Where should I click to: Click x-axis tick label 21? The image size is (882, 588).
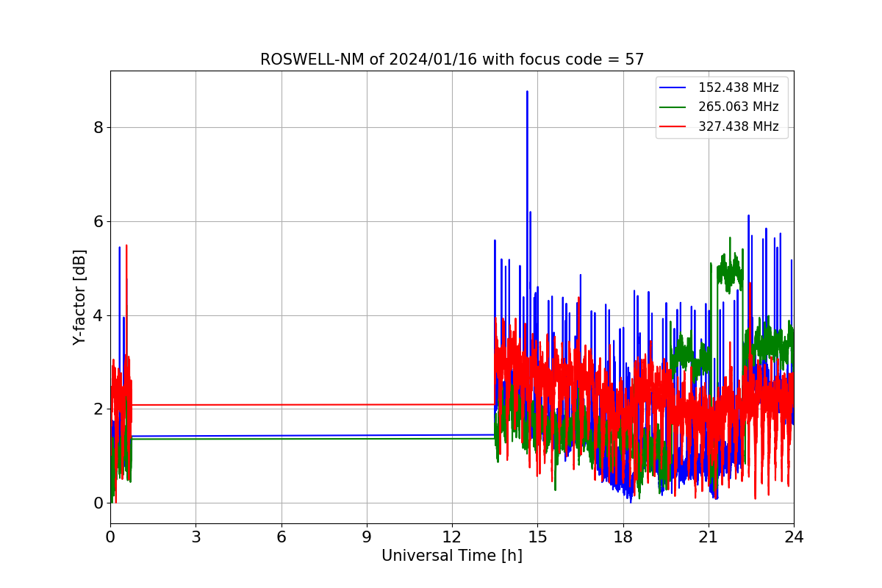click(x=709, y=537)
